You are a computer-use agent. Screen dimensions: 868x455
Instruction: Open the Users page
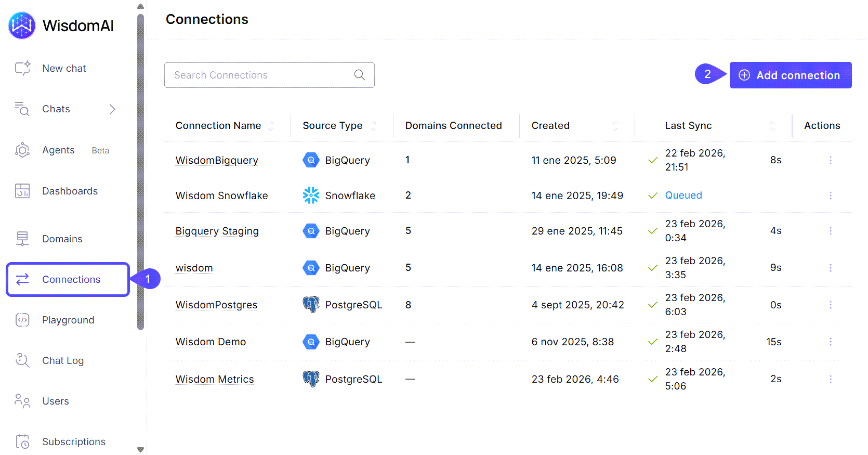coord(55,401)
